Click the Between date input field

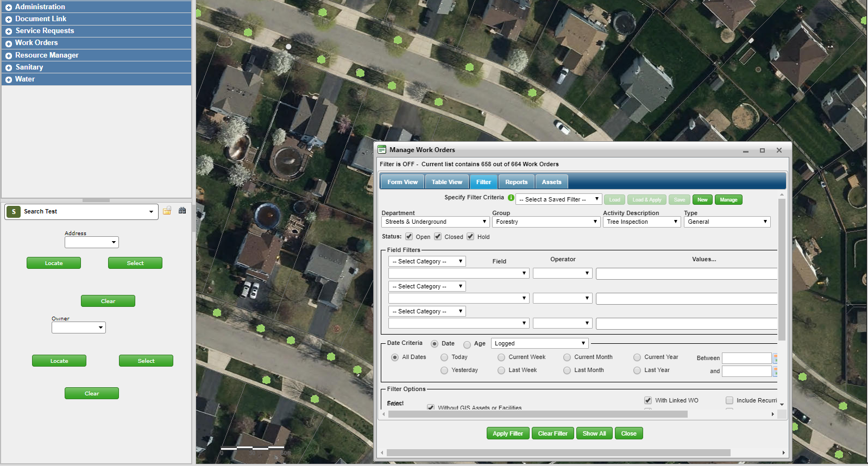pyautogui.click(x=747, y=358)
